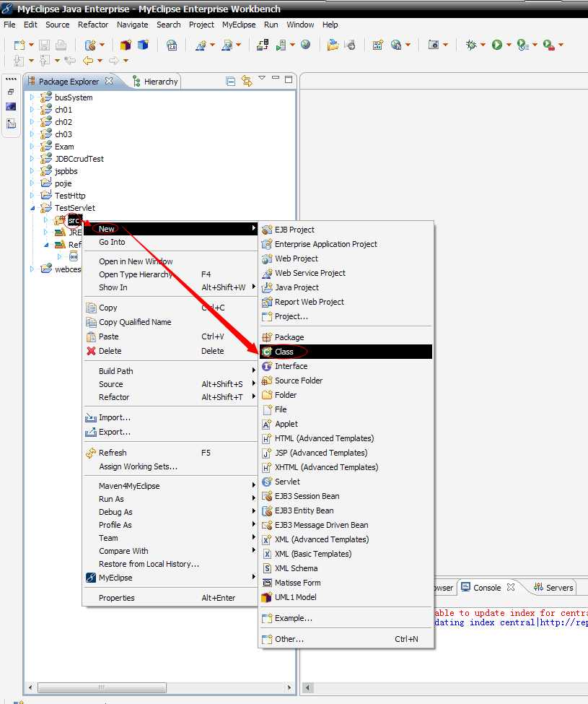Viewport: 588px width, 704px height.
Task: Switch to the Servers tab
Action: tap(553, 587)
